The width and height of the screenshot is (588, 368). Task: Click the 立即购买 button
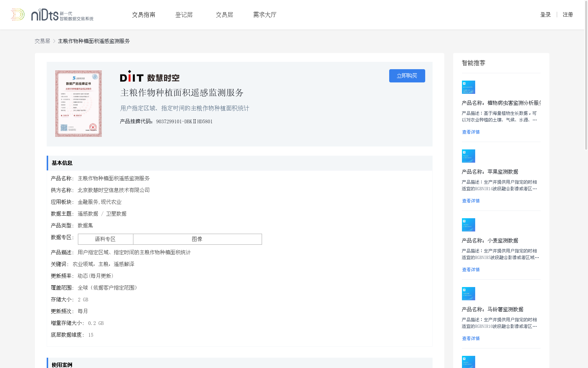coord(407,76)
